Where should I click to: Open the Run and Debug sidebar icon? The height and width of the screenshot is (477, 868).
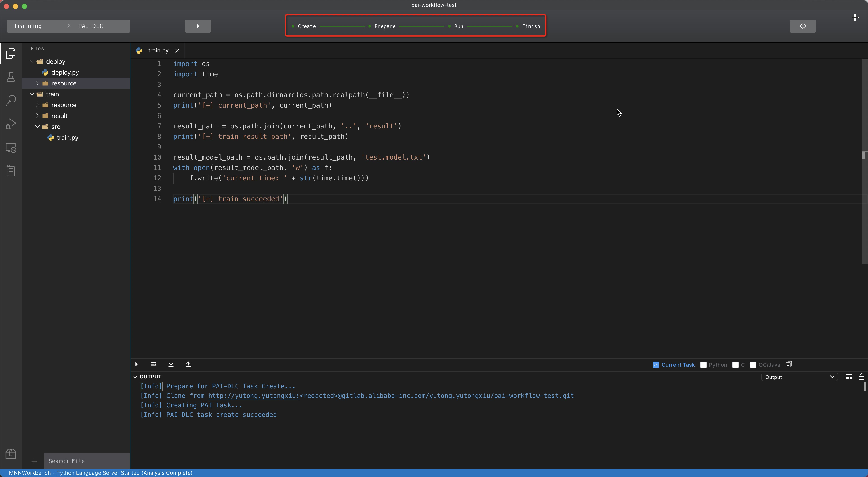coord(11,124)
